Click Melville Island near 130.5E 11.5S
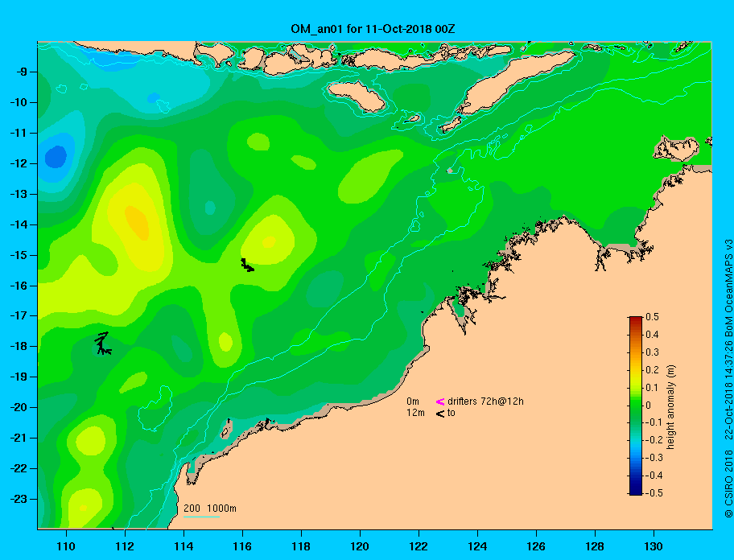This screenshot has width=734, height=560. coord(675,149)
